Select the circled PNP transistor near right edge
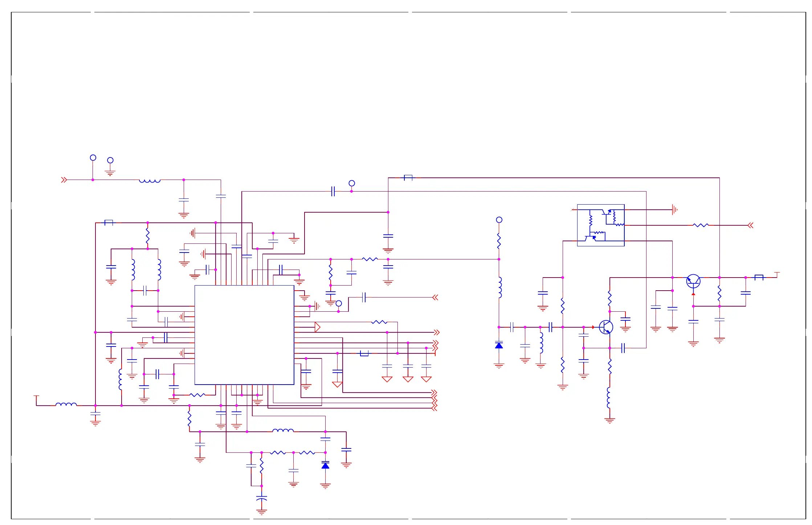 coord(693,281)
